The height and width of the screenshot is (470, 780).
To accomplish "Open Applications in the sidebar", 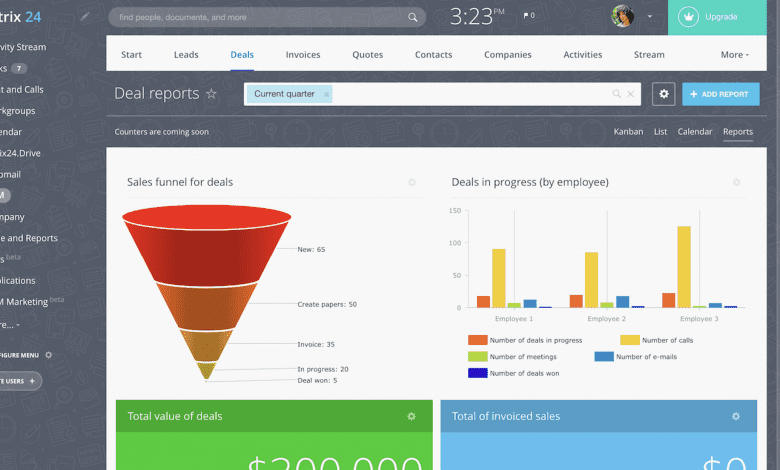I will [x=17, y=281].
